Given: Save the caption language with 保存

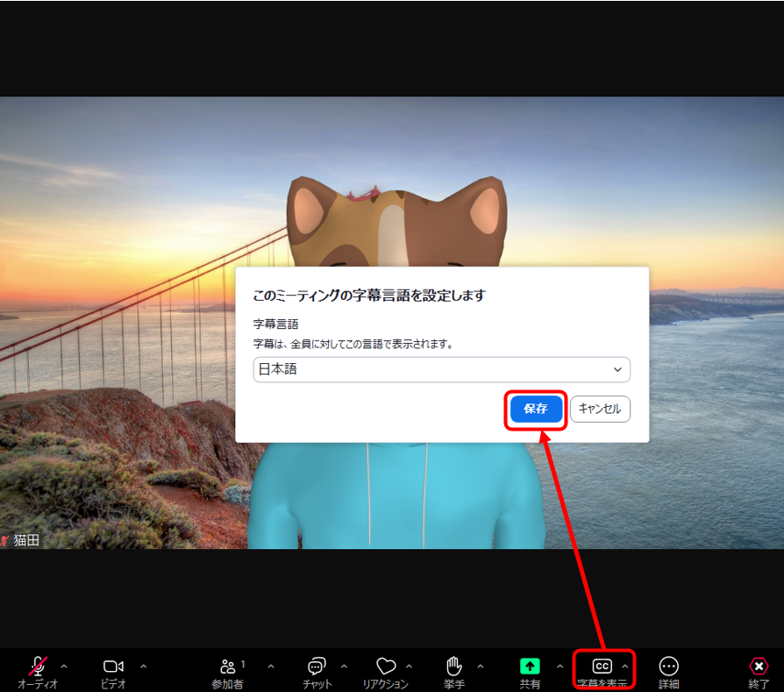Looking at the screenshot, I should [536, 409].
